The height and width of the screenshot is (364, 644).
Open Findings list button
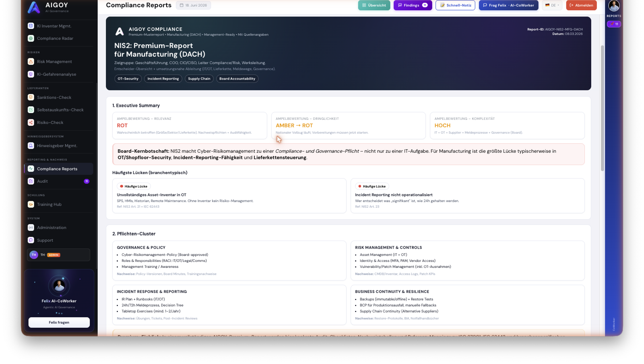tap(413, 5)
